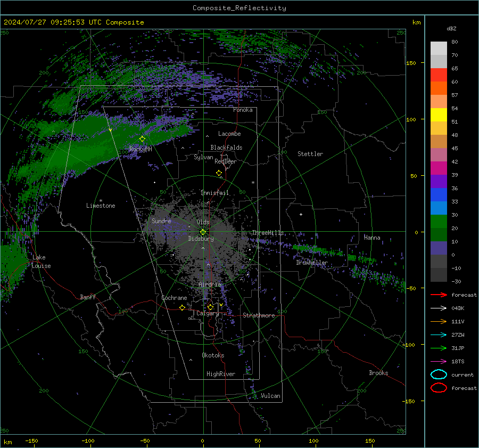The height and width of the screenshot is (448, 479).
Task: Click the 2024/07/27 09:25:53 UTC timestamp
Action: tap(53, 22)
